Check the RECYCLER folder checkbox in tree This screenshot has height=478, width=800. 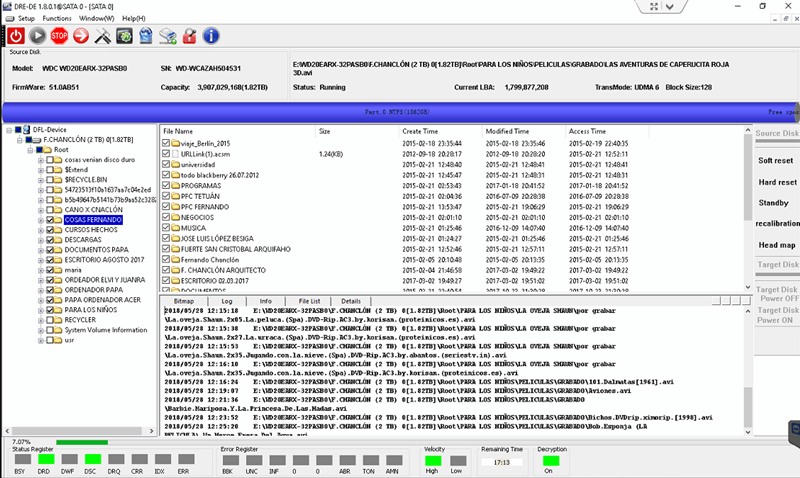tap(51, 320)
